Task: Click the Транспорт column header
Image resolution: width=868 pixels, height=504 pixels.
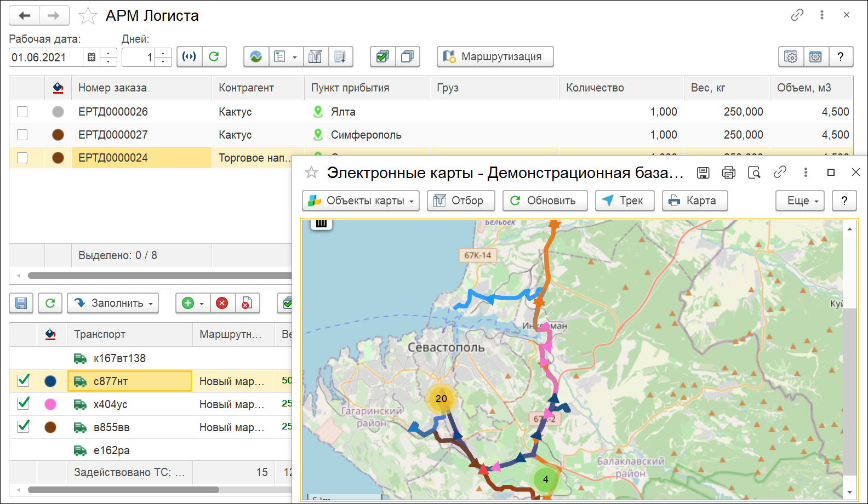Action: pyautogui.click(x=100, y=334)
